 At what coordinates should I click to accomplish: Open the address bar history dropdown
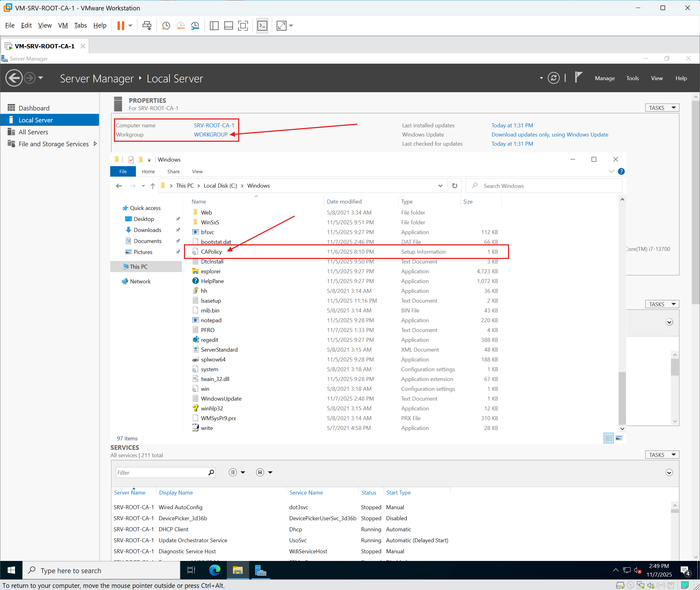[440, 186]
